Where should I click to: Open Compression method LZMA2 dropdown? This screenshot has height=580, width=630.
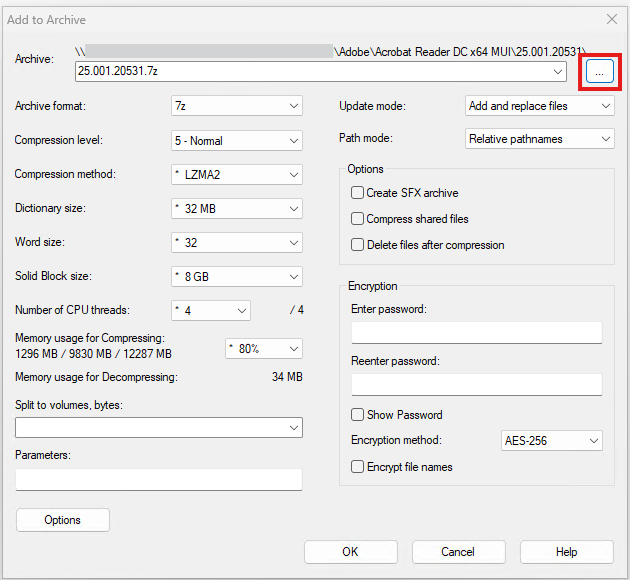pyautogui.click(x=236, y=175)
